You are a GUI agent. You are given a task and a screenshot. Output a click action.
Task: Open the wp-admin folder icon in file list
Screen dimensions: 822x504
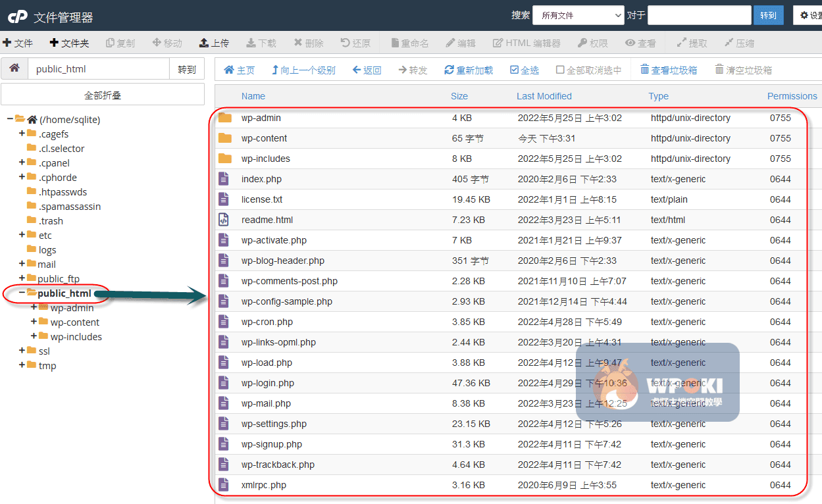(x=225, y=118)
